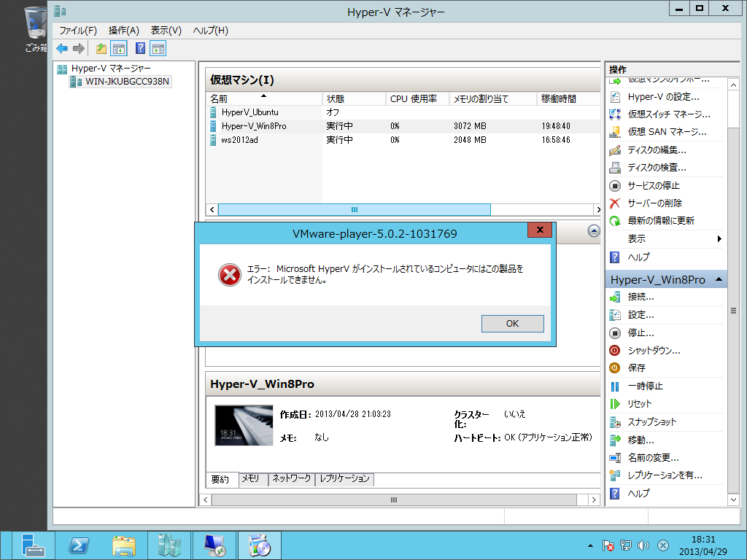This screenshot has width=747, height=560.
Task: Open the 操作(A) menu
Action: 124,31
